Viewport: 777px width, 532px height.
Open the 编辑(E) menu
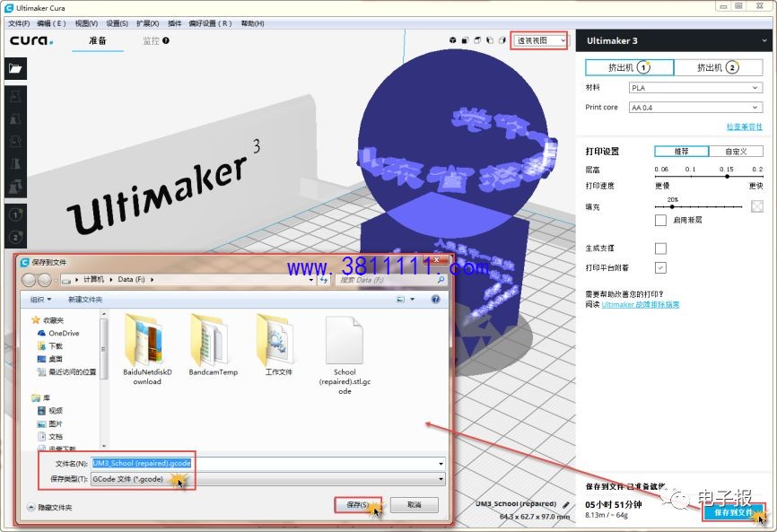51,23
